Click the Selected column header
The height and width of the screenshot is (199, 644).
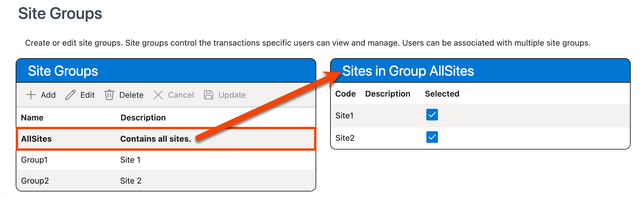442,94
